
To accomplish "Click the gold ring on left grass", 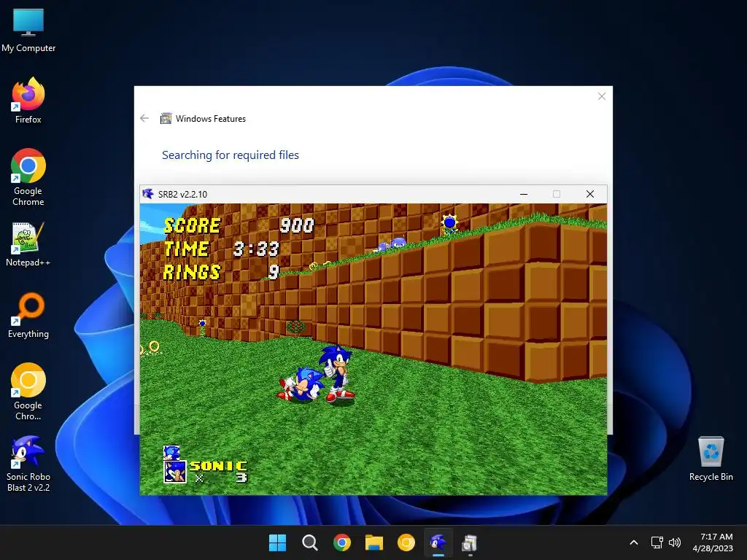I will 154,346.
